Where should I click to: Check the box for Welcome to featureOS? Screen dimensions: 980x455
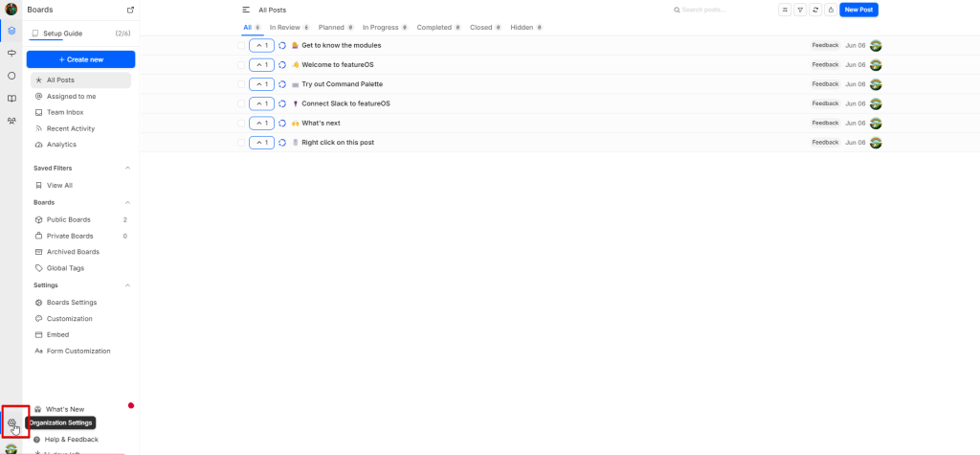(x=241, y=65)
